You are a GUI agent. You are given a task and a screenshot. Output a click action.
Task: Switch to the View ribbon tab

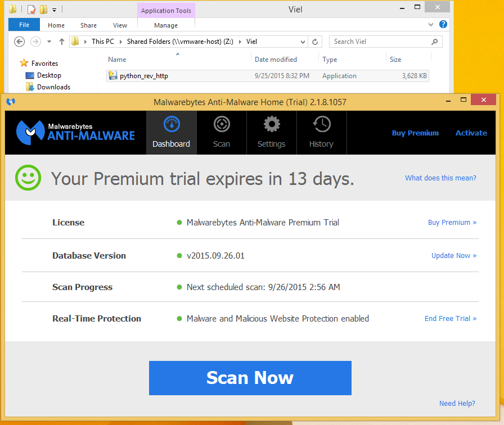pos(120,25)
